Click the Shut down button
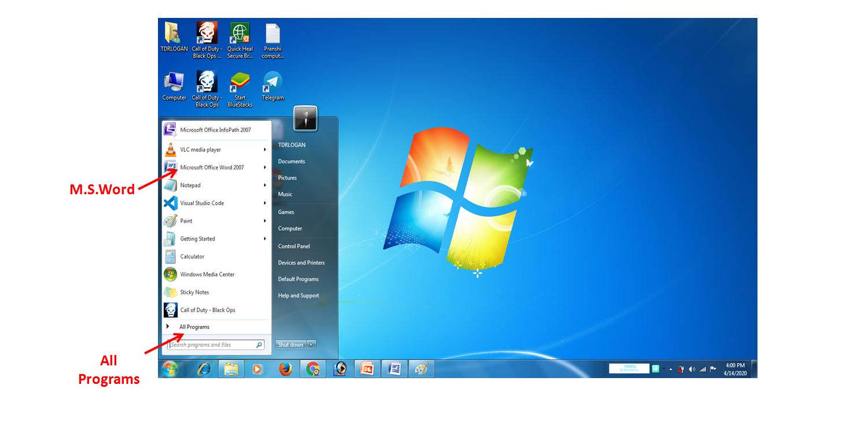This screenshot has height=444, width=868. click(290, 345)
